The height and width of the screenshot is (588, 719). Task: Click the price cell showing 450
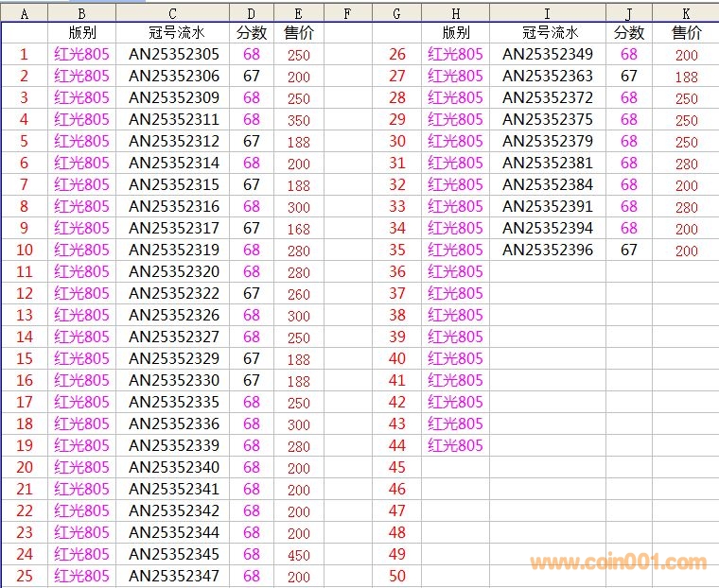(x=299, y=555)
